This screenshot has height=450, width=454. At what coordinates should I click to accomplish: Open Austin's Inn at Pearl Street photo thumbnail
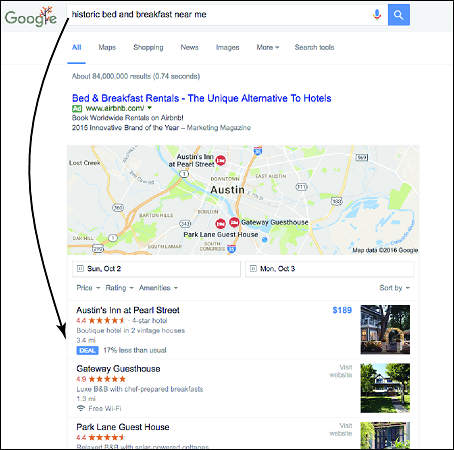pos(385,329)
